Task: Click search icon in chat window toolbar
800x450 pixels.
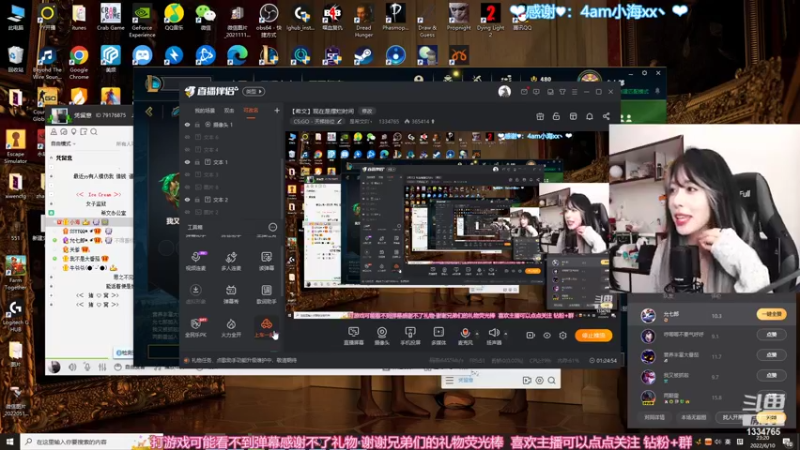Action: (x=94, y=132)
